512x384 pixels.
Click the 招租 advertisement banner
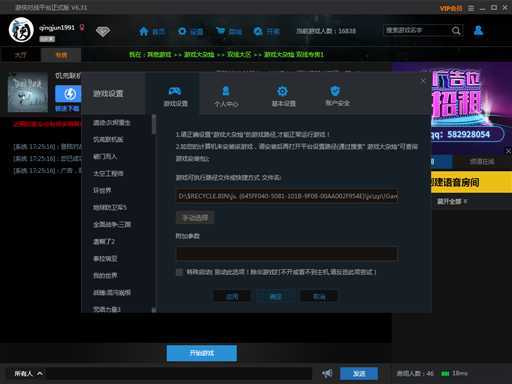[x=471, y=107]
